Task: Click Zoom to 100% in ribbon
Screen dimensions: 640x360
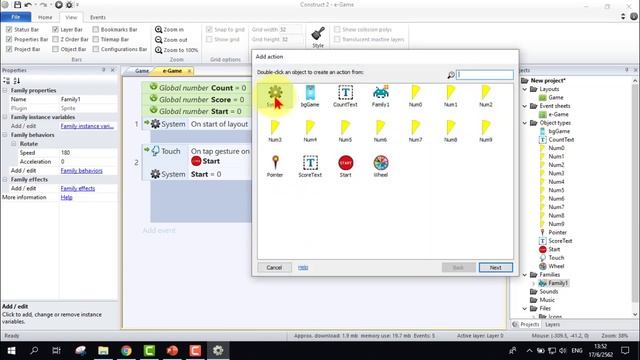Action: [x=176, y=50]
